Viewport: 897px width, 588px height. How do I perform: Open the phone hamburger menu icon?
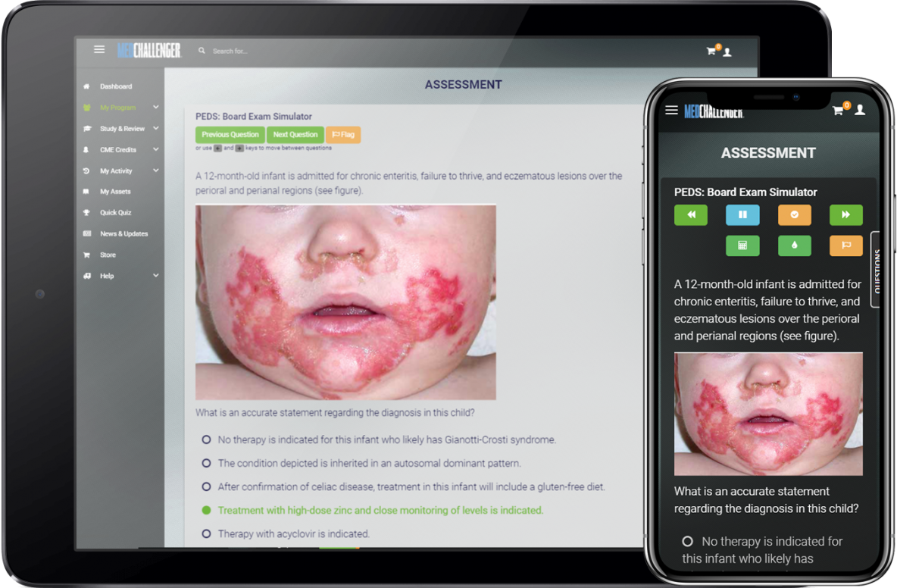pyautogui.click(x=671, y=110)
